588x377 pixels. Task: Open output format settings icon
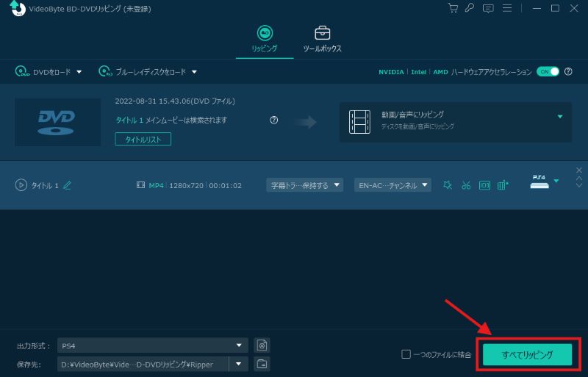pos(262,345)
